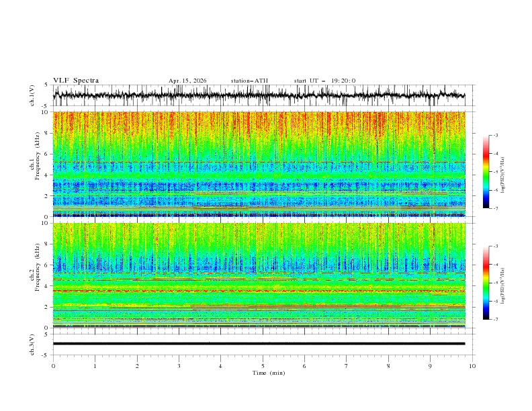532x411 pixels.
Task: Click inside the ch.2 spectrogram panel
Action: point(259,275)
